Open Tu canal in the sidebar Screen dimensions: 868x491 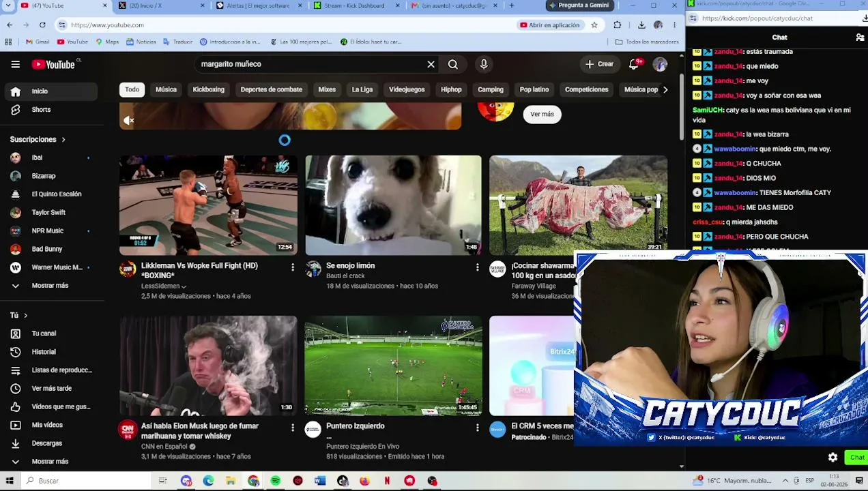point(52,333)
